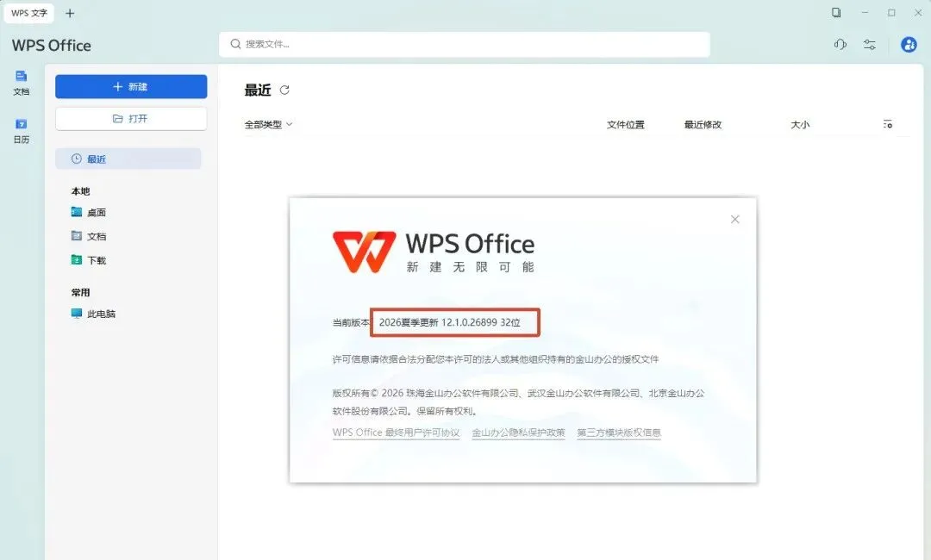Open WPS Office 最终用户许可协议 link
931x560 pixels.
396,432
